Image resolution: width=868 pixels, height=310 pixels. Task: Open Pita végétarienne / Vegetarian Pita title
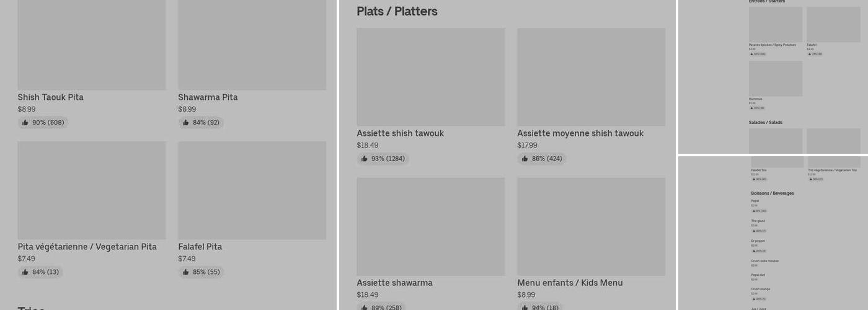tap(87, 247)
